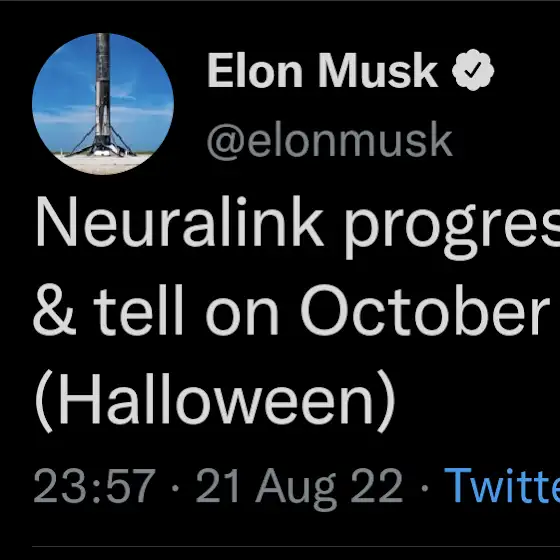Click the word October in the tweet
Image resolution: width=560 pixels, height=560 pixels.
point(425,310)
